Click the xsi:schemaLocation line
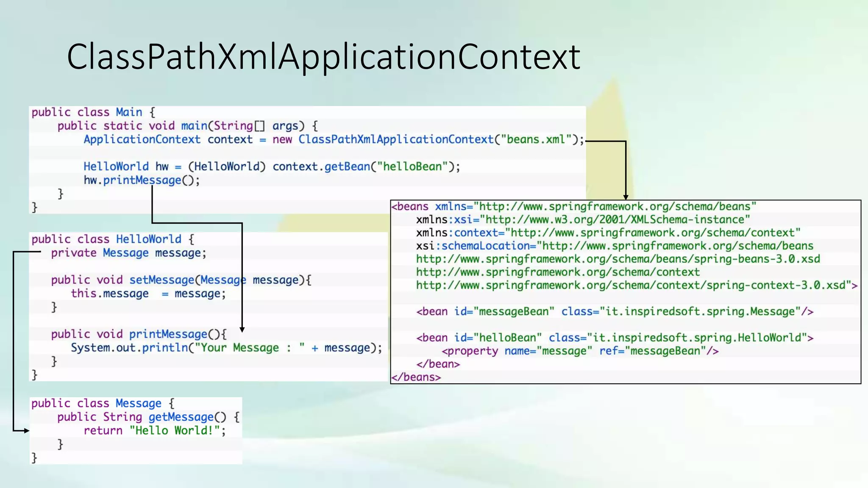 pos(615,246)
